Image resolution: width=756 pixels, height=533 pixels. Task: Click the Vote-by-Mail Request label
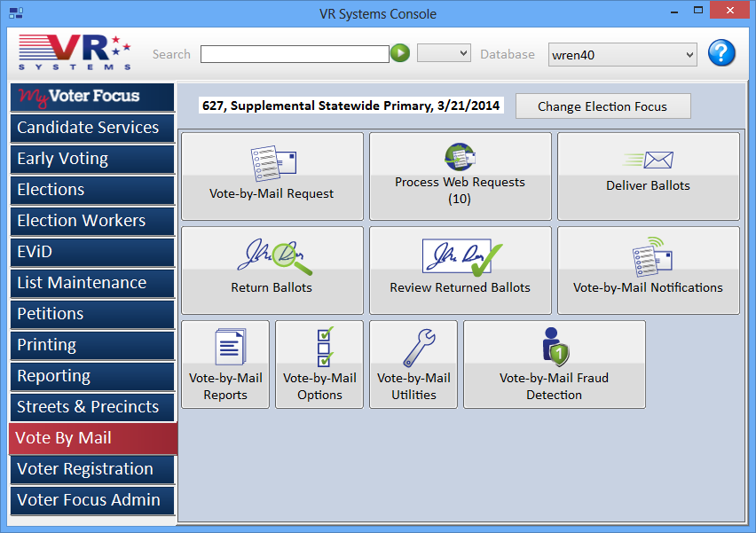pos(272,193)
